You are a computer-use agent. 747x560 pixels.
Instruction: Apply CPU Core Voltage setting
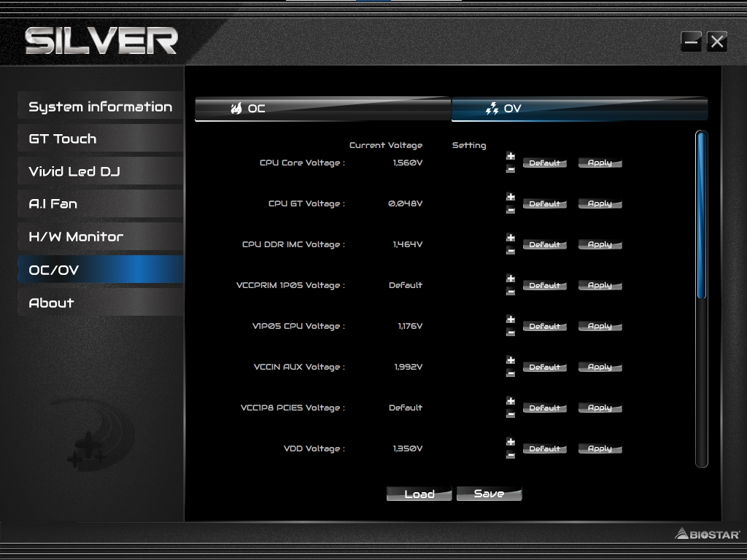[600, 163]
